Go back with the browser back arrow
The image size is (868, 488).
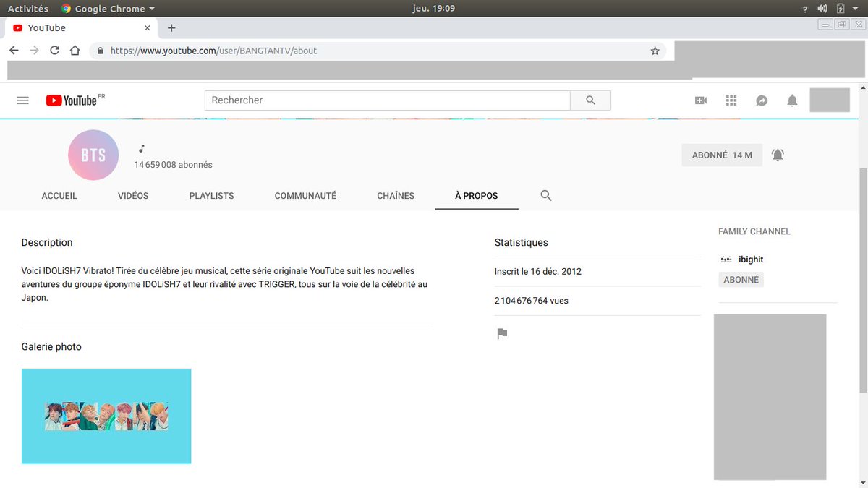tap(14, 51)
